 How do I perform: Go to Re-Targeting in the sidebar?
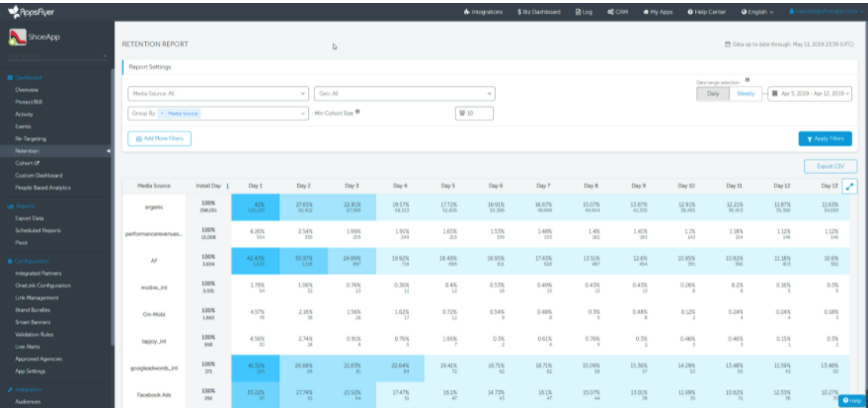coord(31,138)
